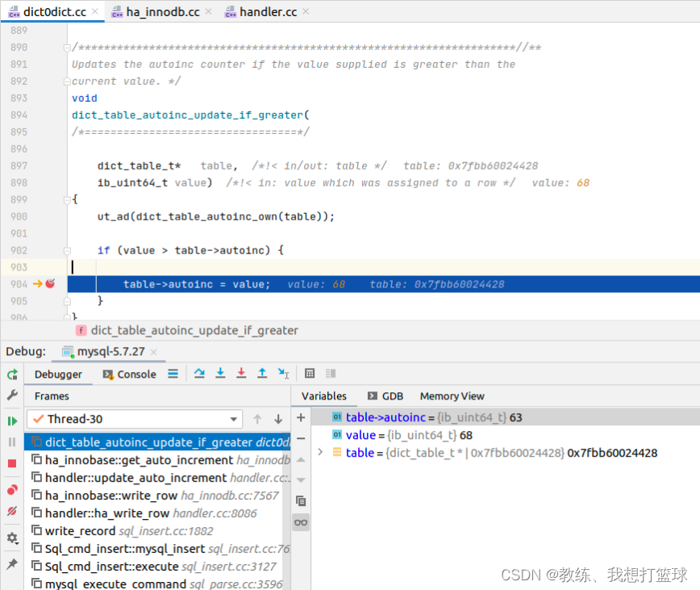Close the handler.cc tab
Viewport: 700px width, 590px height.
306,12
